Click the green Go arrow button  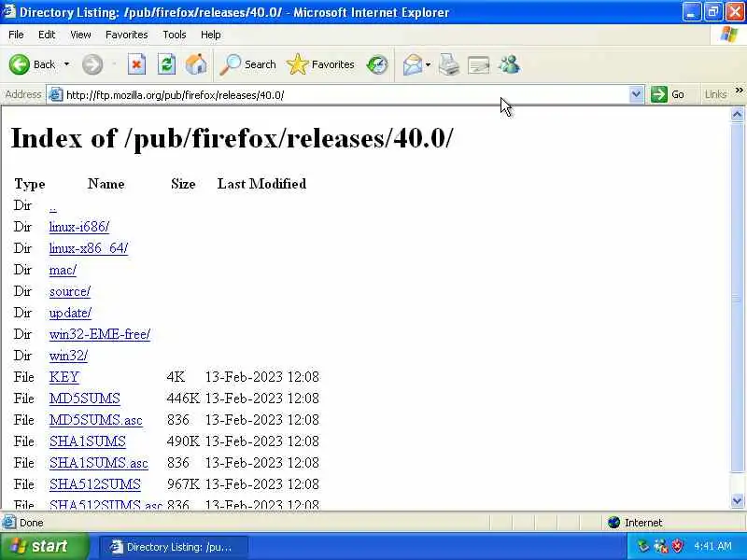659,94
